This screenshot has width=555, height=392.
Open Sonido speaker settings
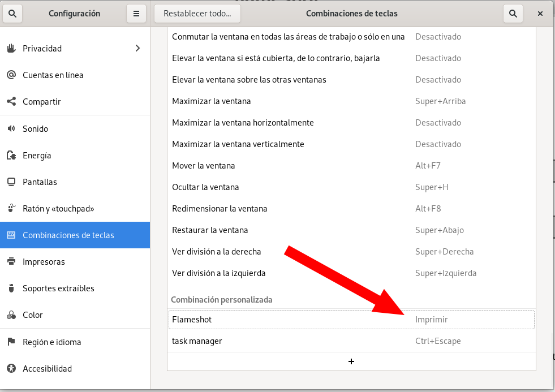tap(35, 129)
